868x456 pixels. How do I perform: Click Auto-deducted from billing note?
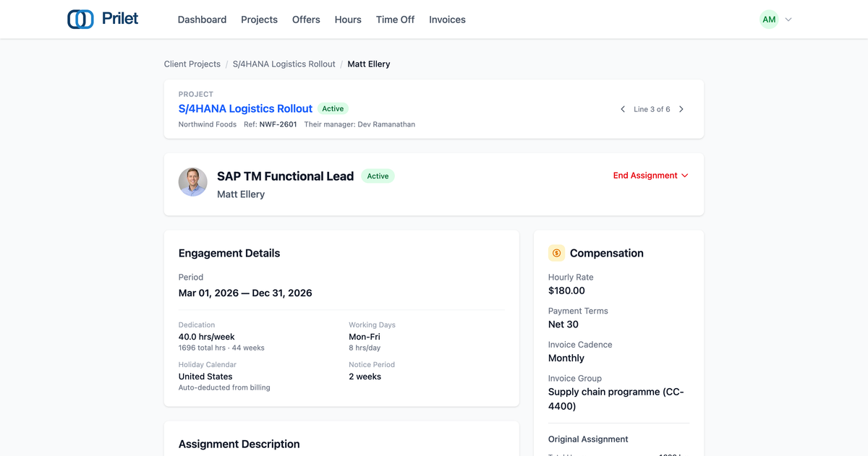pyautogui.click(x=224, y=387)
